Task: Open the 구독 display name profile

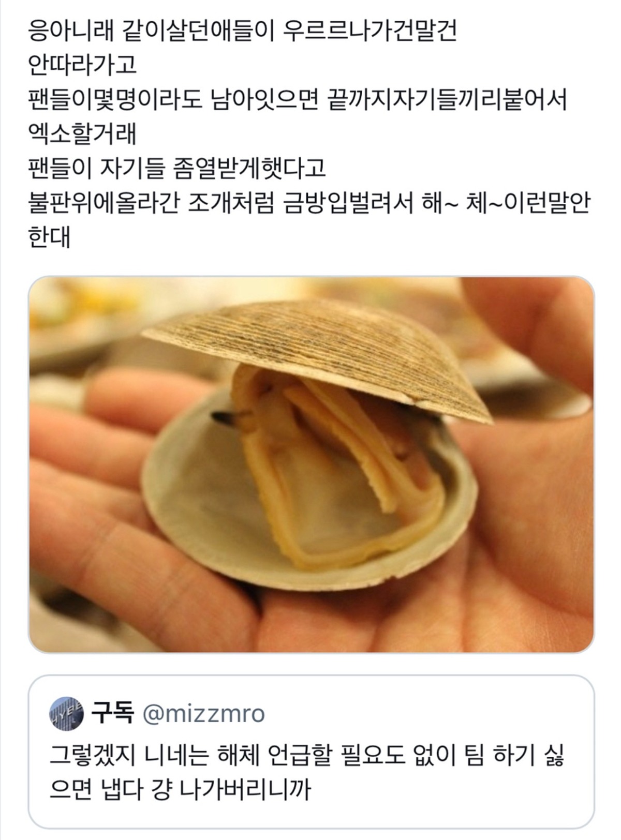Action: (113, 713)
